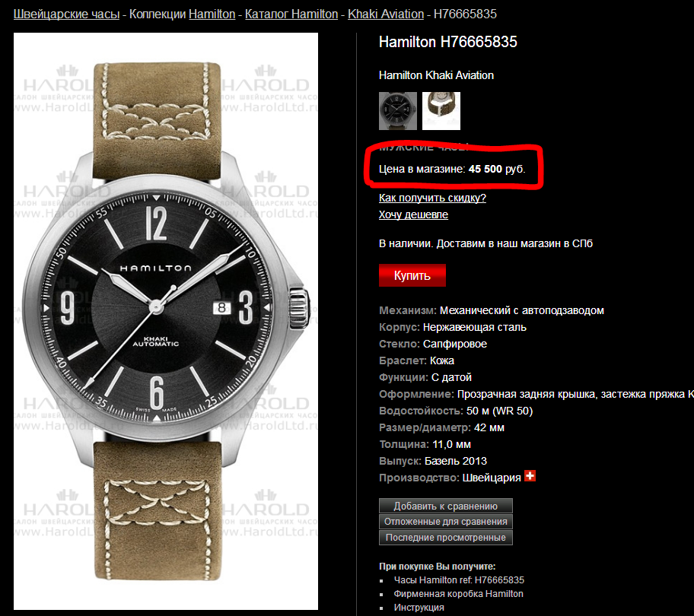Screen dimensions: 694x616
Task: Click the Hamilton H76665835 product title
Action: [x=448, y=42]
